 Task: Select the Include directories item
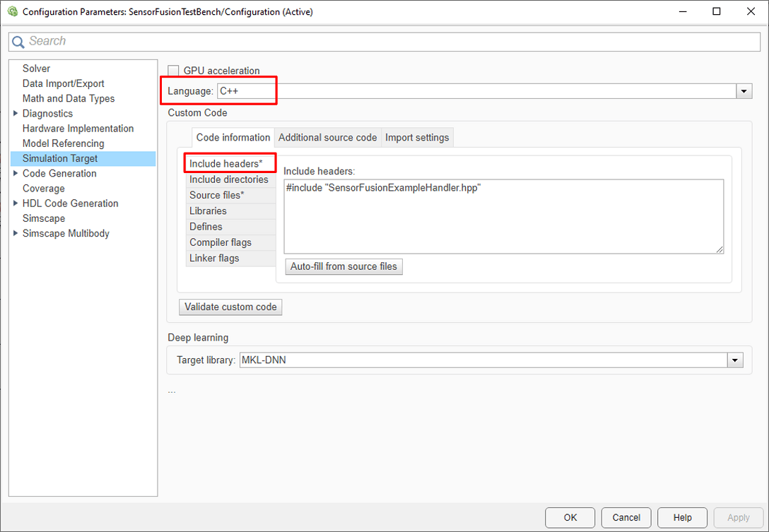coord(230,179)
